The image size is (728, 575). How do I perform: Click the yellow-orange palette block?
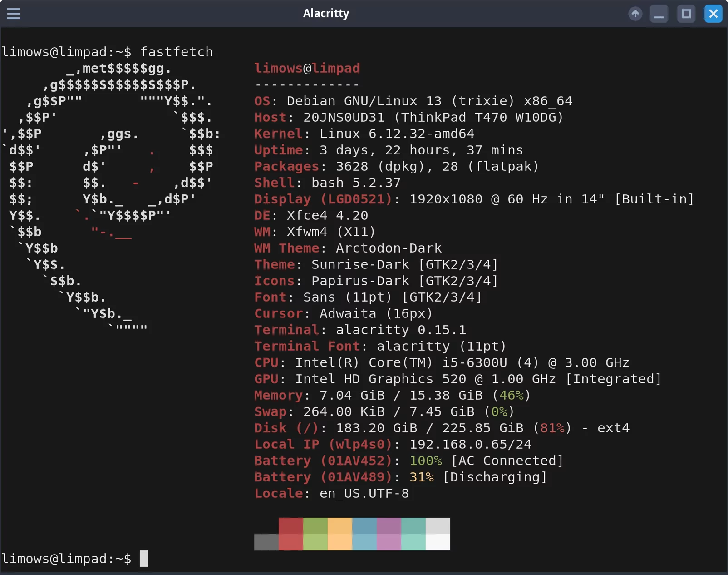[340, 534]
